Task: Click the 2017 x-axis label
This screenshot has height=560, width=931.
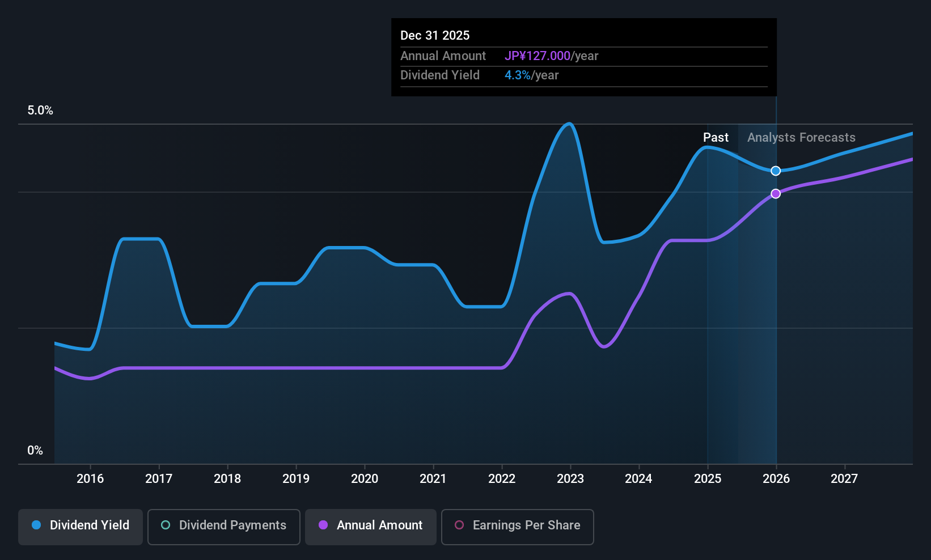Action: click(159, 478)
